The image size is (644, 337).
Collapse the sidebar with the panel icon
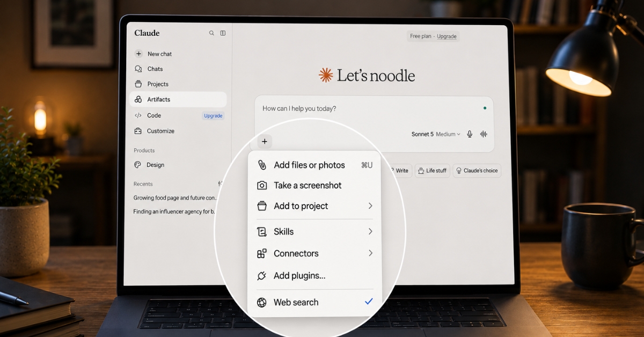(223, 33)
